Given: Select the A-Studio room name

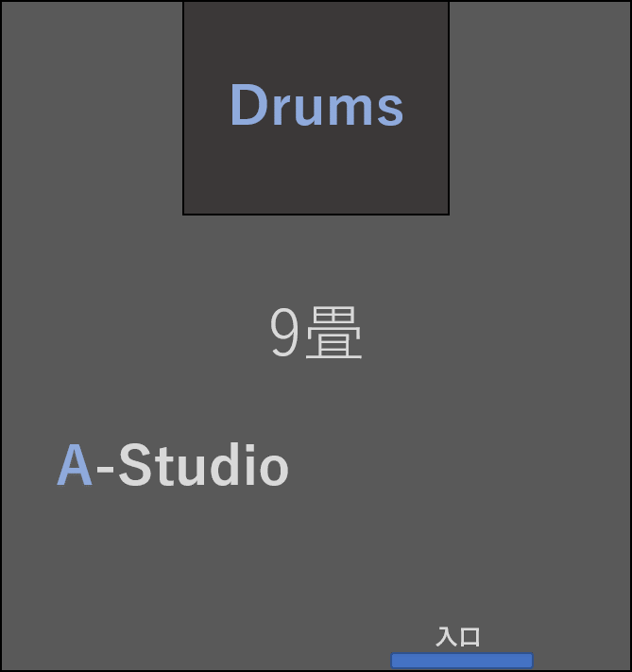Looking at the screenshot, I should (x=173, y=465).
